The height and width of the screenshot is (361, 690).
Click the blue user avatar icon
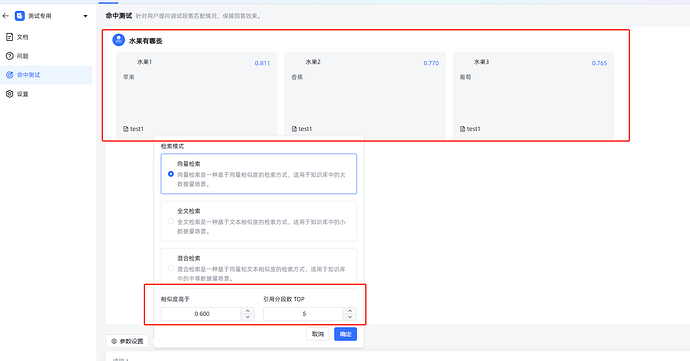tap(118, 40)
